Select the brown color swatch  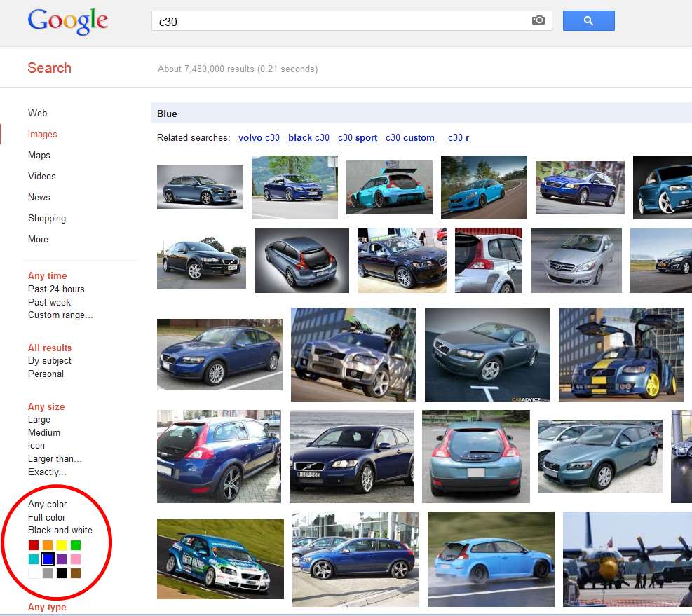(x=76, y=573)
